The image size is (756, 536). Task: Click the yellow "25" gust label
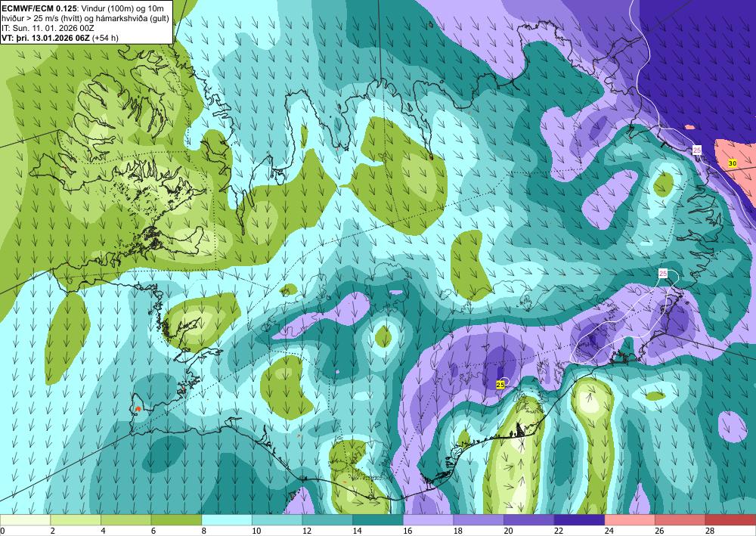[x=500, y=385]
